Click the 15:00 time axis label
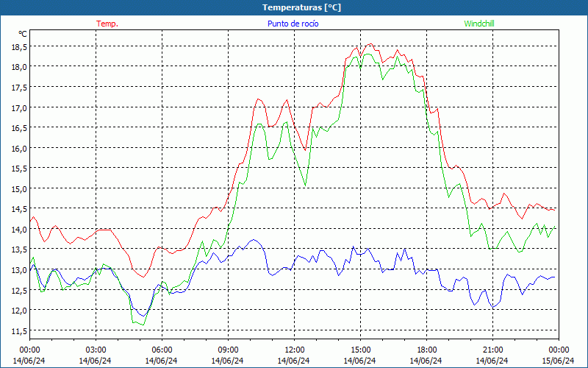Screen dimensions: 588x368 click(360, 350)
